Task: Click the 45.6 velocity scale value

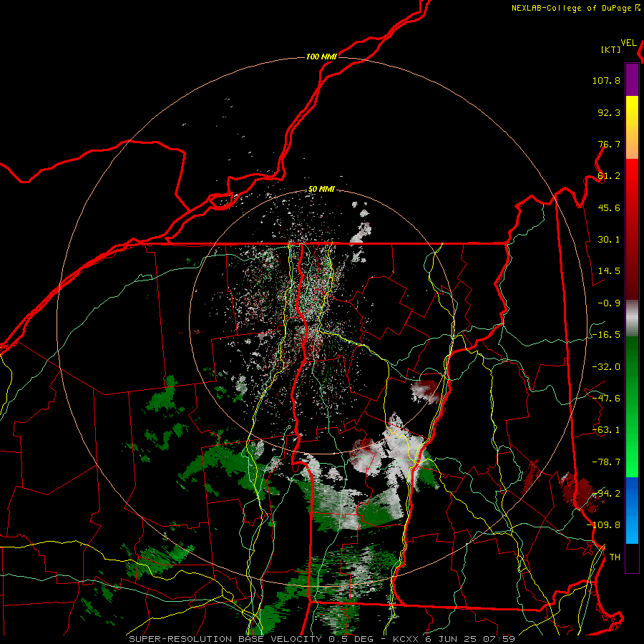Action: [609, 208]
